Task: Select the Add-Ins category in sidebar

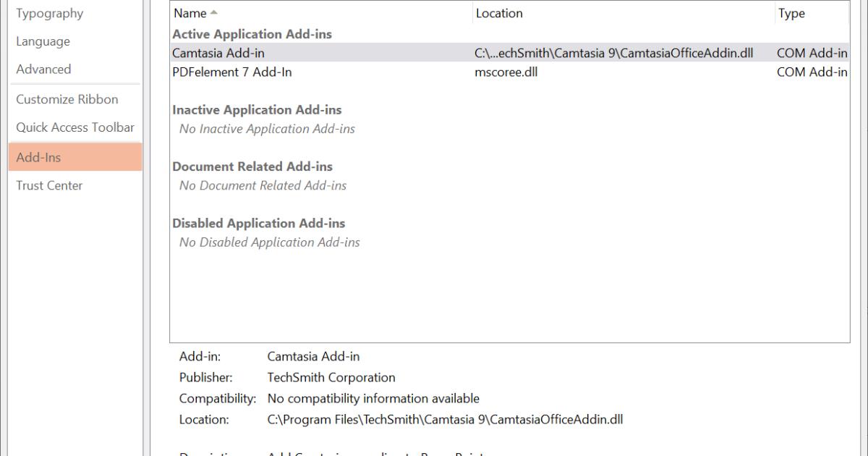Action: (38, 157)
